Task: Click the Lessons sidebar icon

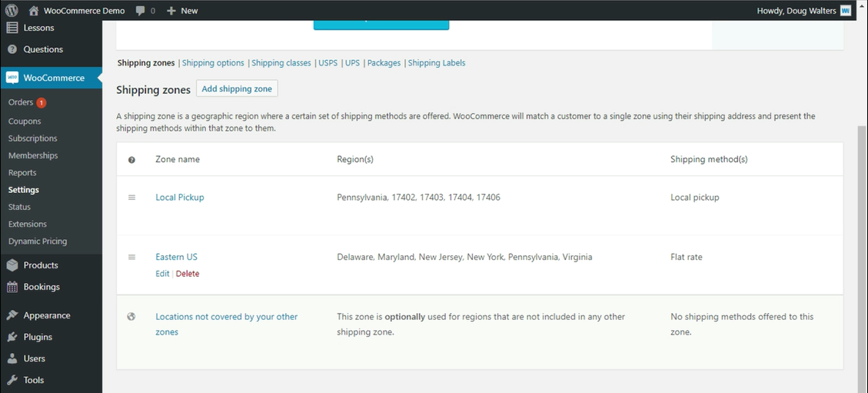Action: [12, 28]
